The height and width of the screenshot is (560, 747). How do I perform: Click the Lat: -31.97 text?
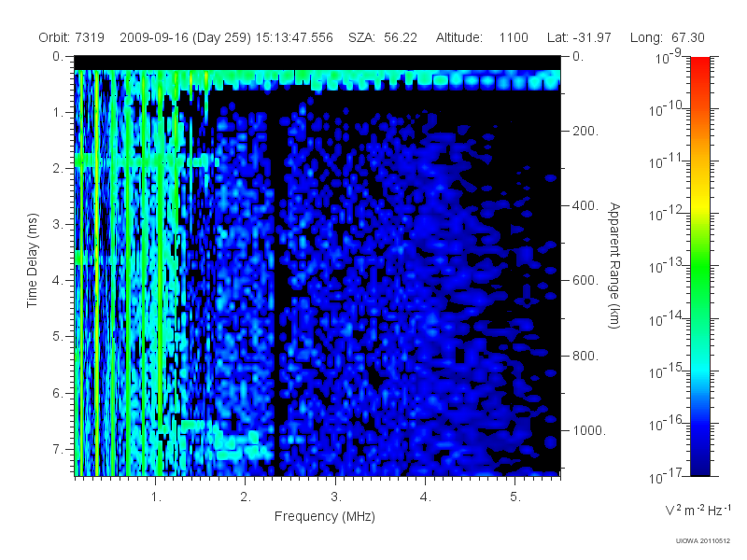coord(579,37)
